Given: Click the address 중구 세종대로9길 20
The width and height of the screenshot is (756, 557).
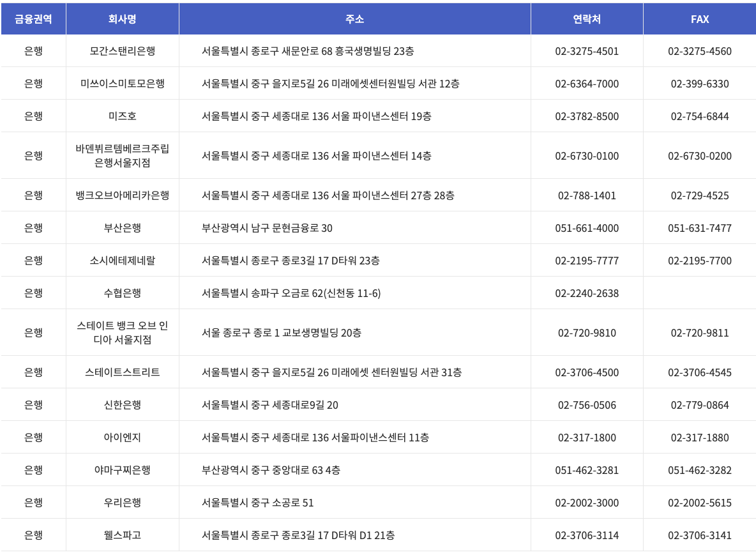Looking at the screenshot, I should pos(294,404).
